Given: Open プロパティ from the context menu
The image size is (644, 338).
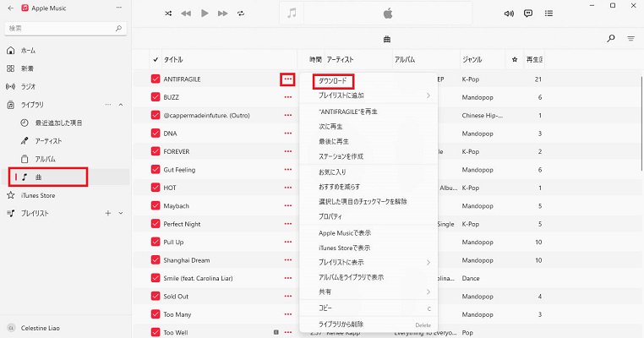Looking at the screenshot, I should click(368, 216).
